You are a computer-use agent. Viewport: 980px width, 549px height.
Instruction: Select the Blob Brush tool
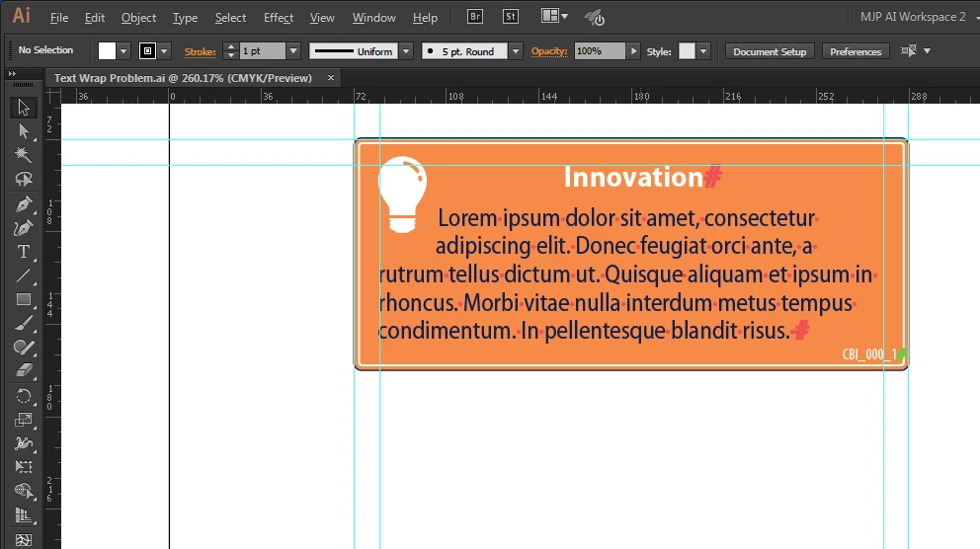point(24,348)
